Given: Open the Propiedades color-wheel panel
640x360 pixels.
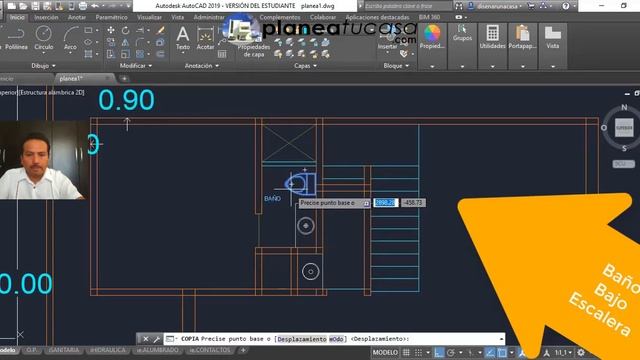Looking at the screenshot, I should coord(432,37).
